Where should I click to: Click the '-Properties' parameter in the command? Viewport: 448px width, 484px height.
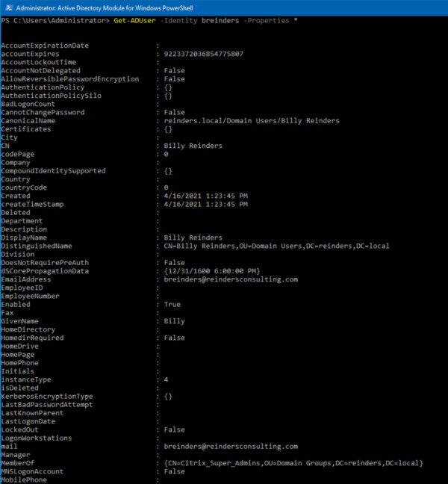268,21
